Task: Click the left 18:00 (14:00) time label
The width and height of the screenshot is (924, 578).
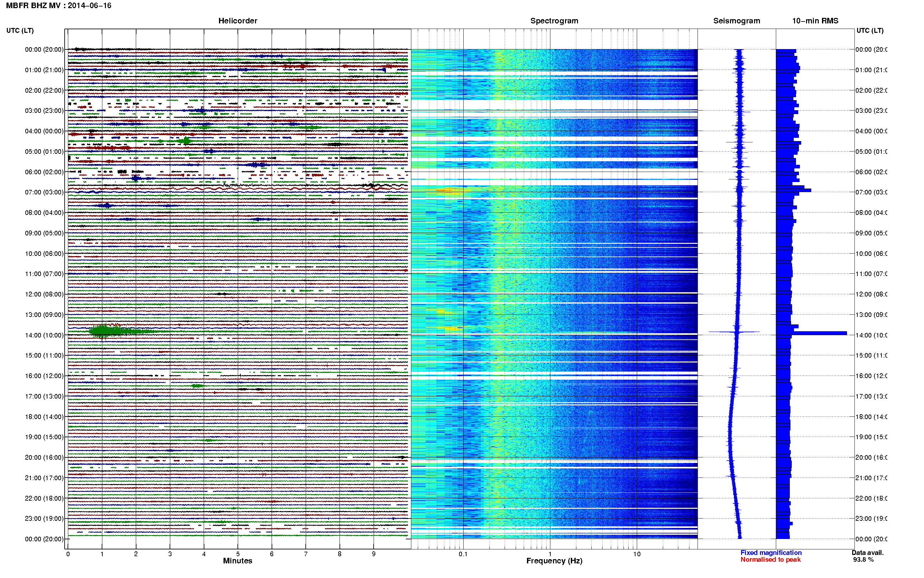Action: tap(44, 417)
